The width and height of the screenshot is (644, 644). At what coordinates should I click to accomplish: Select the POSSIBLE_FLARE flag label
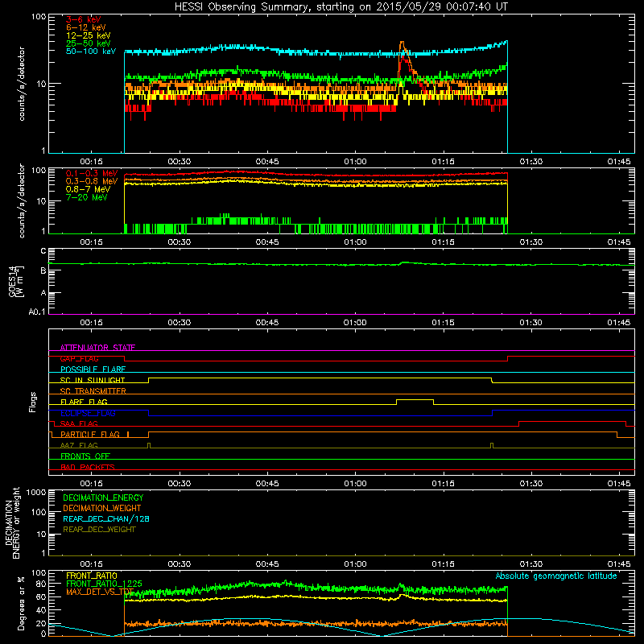93,369
